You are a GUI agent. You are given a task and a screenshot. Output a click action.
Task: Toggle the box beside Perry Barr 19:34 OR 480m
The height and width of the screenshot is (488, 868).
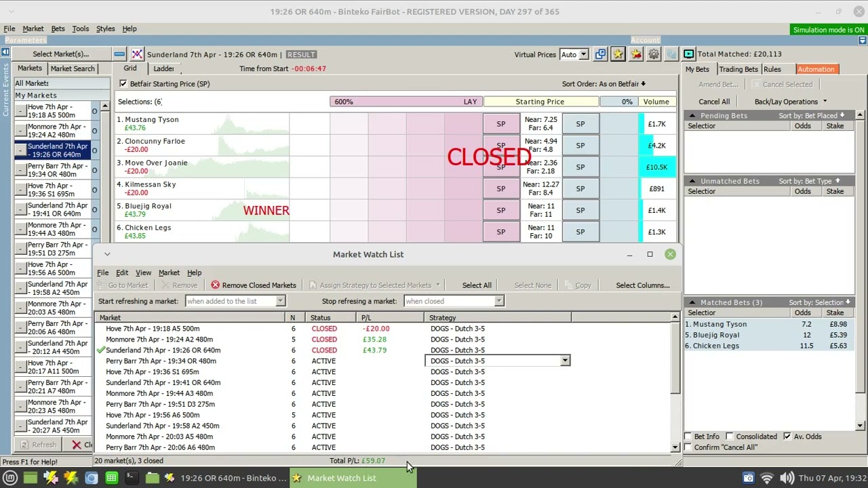(x=20, y=170)
